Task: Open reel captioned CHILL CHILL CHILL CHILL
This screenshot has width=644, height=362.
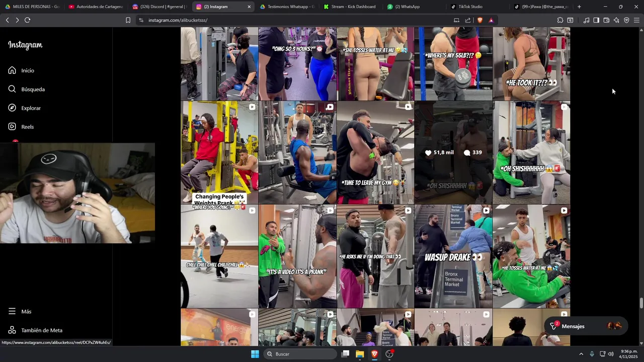Action: (x=219, y=256)
